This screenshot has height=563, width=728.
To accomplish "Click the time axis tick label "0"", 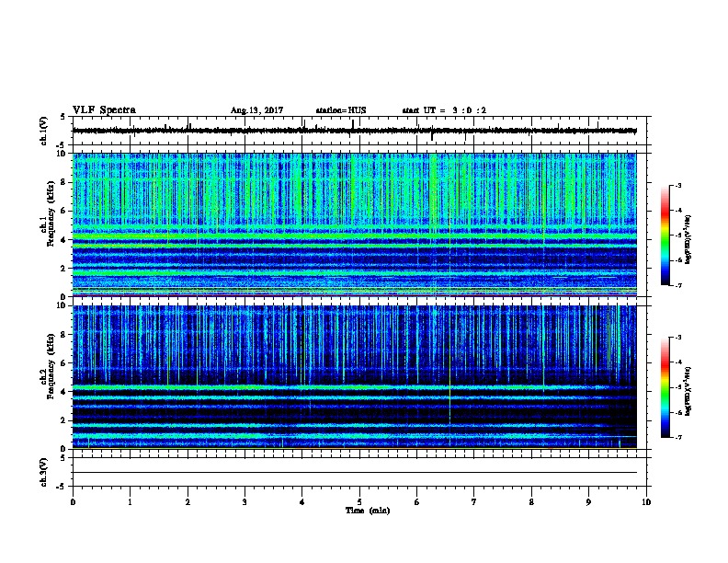I will (73, 502).
